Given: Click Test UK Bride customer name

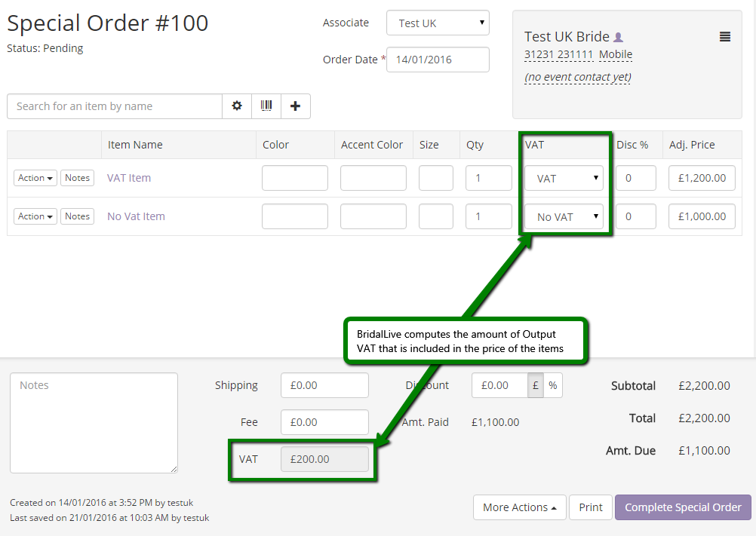Looking at the screenshot, I should pyautogui.click(x=567, y=37).
